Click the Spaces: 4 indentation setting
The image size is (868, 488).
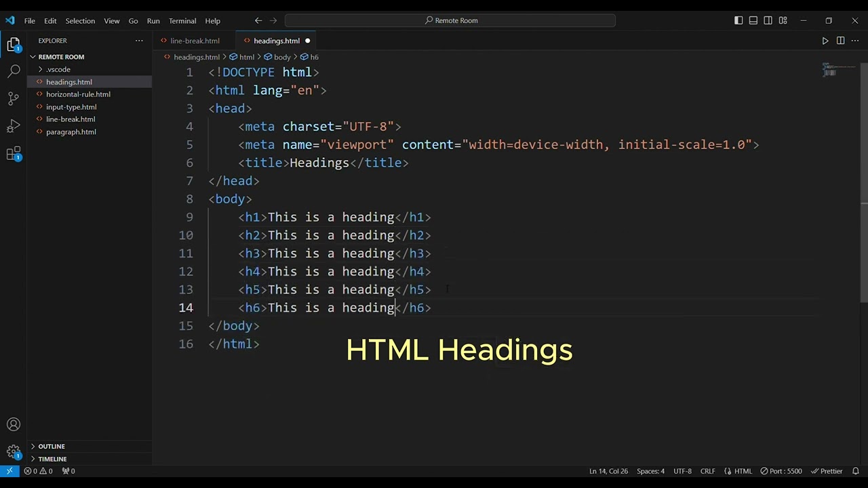pyautogui.click(x=650, y=471)
